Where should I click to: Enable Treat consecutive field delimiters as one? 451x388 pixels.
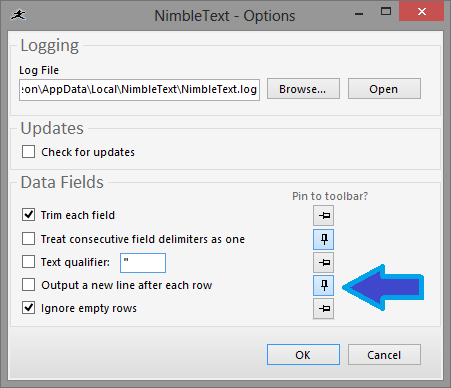tap(28, 239)
